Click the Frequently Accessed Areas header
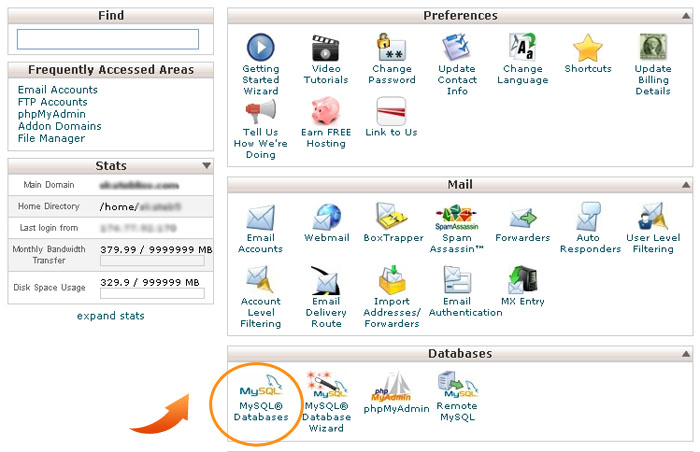The height and width of the screenshot is (452, 700). pos(111,70)
